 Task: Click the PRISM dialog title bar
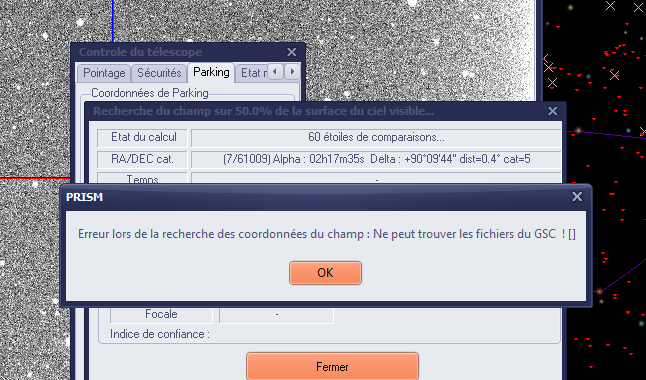tap(317, 197)
